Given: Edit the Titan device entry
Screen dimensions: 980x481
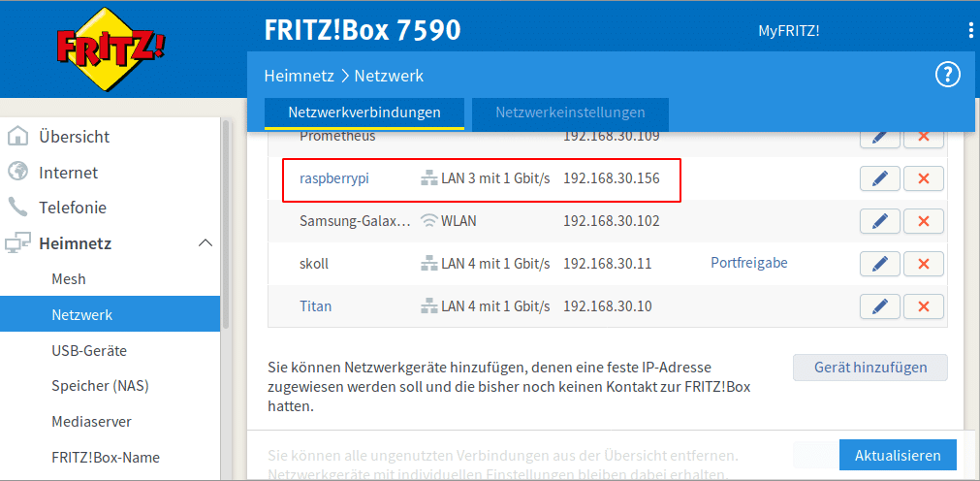Looking at the screenshot, I should pos(879,306).
